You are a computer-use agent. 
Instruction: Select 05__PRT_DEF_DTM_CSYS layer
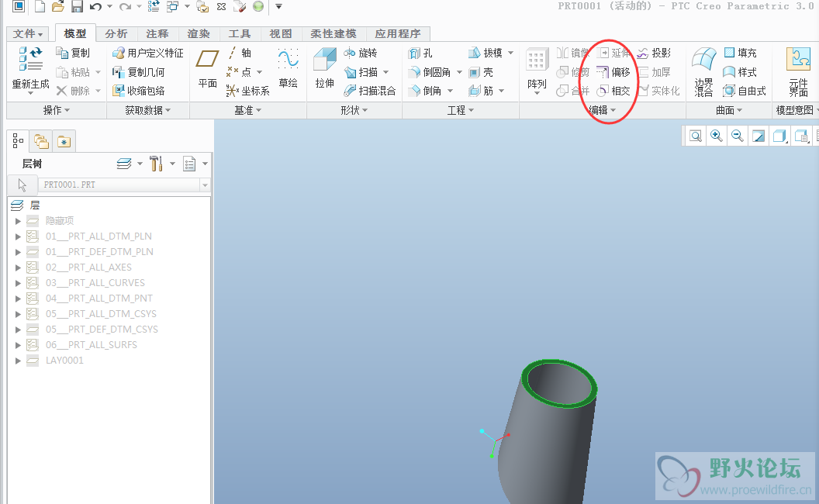pos(102,329)
